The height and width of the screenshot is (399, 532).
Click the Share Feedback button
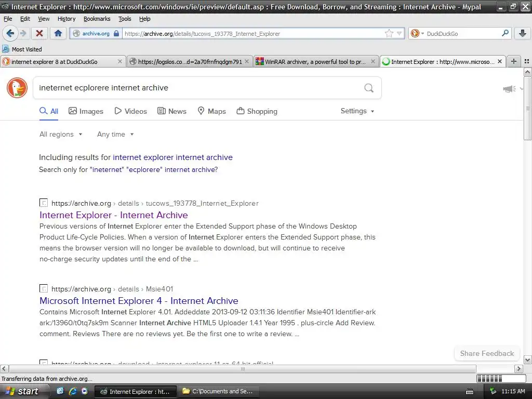click(x=487, y=353)
